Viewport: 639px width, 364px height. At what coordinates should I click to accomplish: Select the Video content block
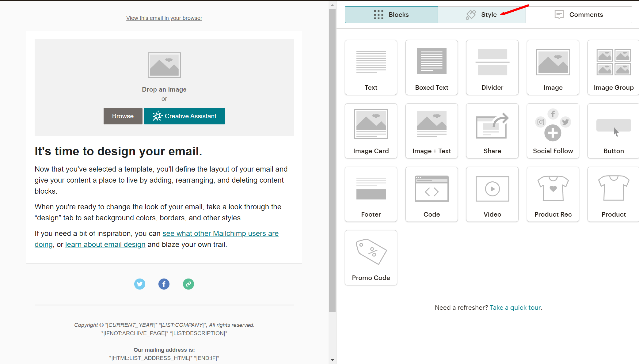coord(492,194)
